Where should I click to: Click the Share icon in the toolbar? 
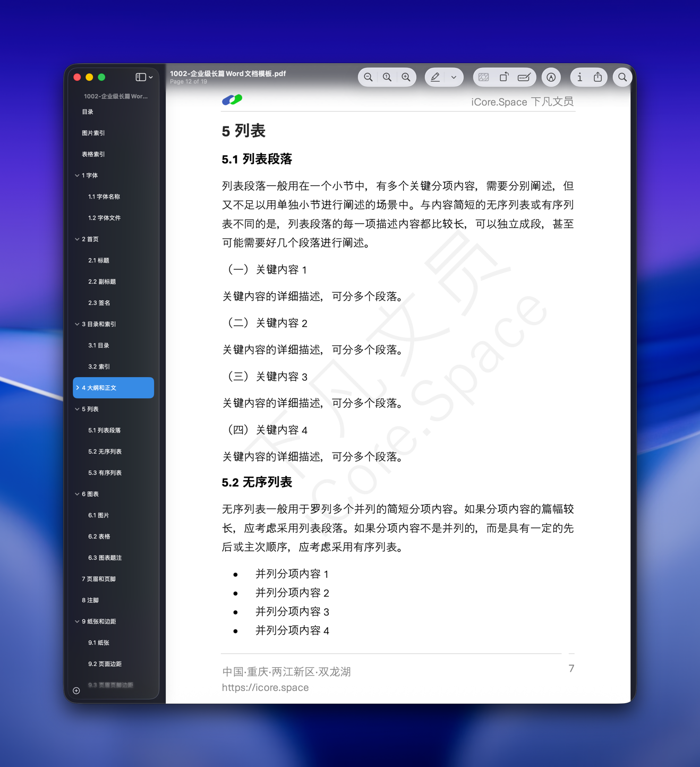[598, 77]
